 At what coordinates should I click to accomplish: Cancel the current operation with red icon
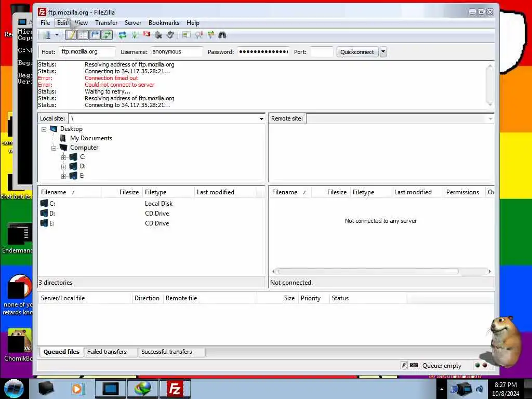pos(147,34)
